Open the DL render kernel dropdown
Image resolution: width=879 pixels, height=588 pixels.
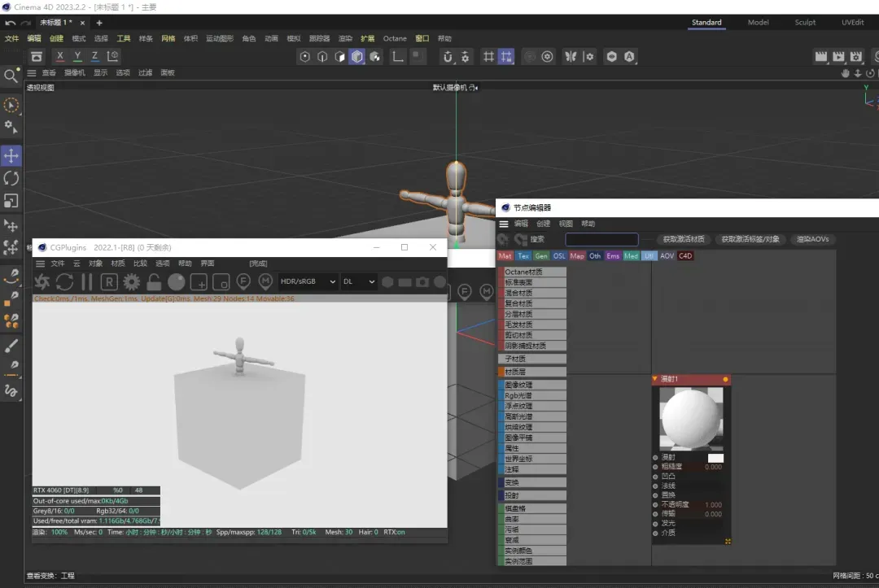(358, 281)
